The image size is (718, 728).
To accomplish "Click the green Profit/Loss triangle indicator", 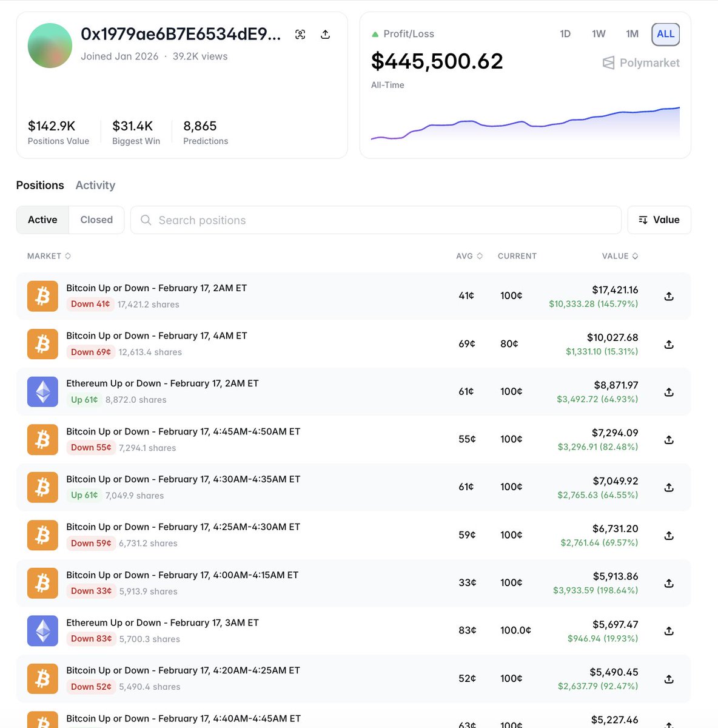I will tap(375, 35).
